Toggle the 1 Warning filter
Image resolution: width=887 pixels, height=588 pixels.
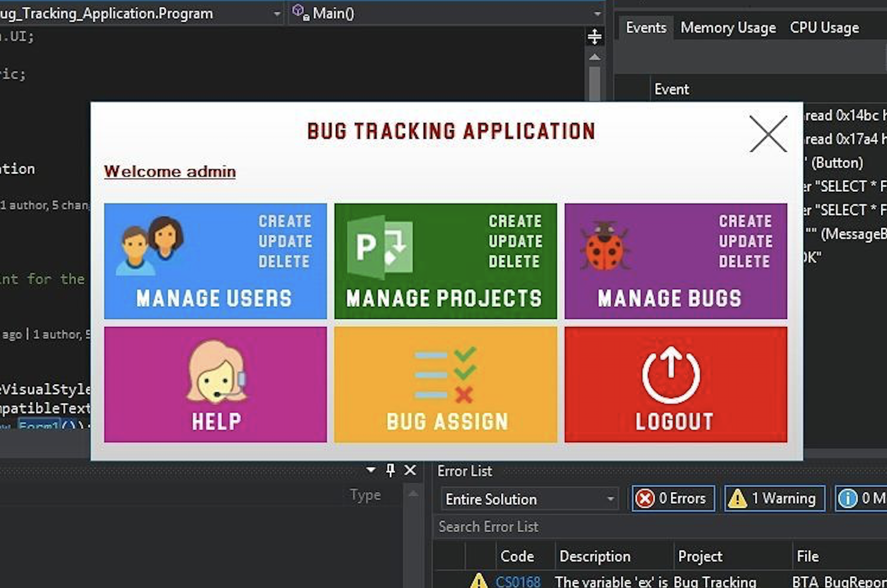(774, 498)
